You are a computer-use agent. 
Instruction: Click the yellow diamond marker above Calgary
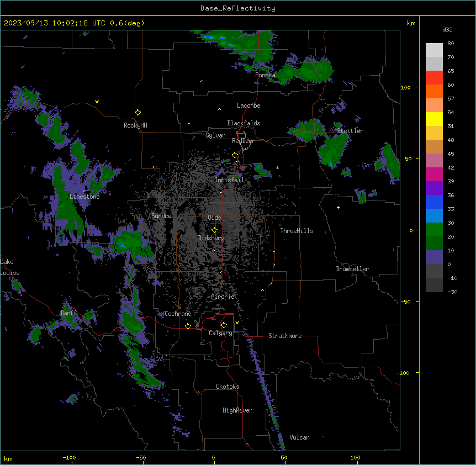pos(224,325)
